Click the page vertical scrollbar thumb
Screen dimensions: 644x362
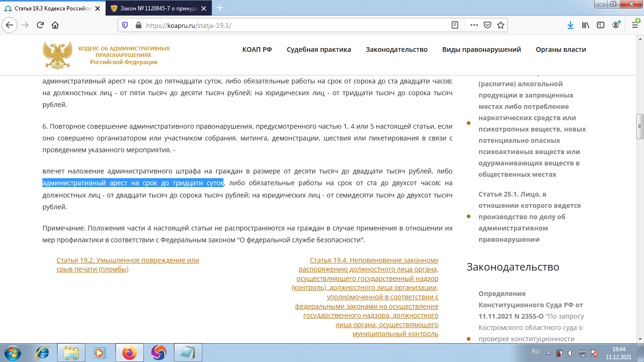[640, 126]
